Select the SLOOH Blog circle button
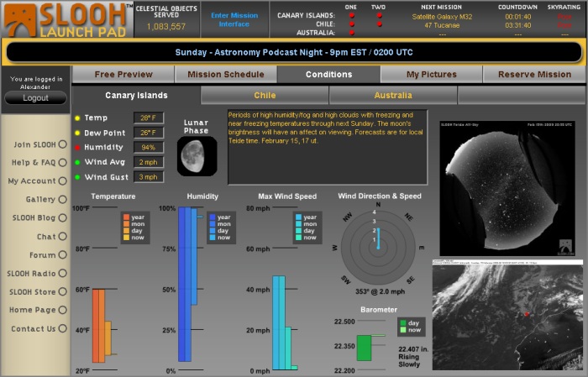The height and width of the screenshot is (377, 588). pos(63,217)
